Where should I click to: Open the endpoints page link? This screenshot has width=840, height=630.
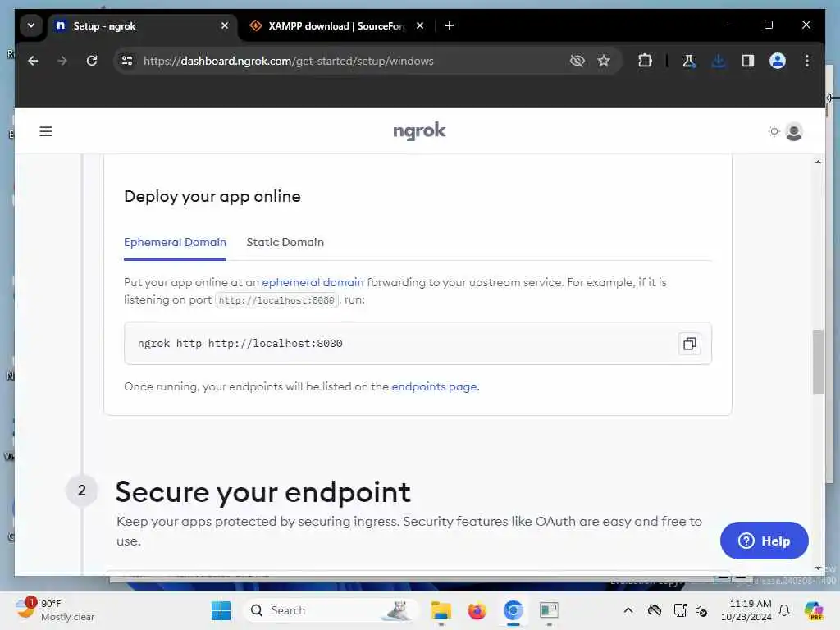[434, 387]
